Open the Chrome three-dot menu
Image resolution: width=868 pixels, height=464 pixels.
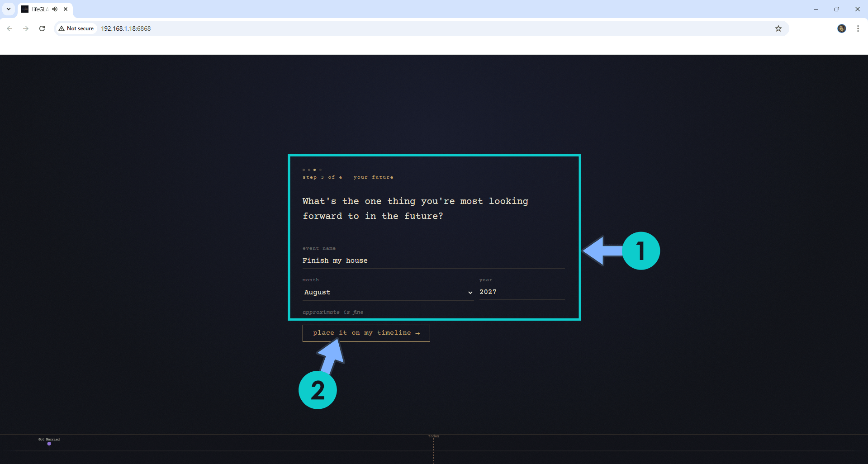(858, 28)
